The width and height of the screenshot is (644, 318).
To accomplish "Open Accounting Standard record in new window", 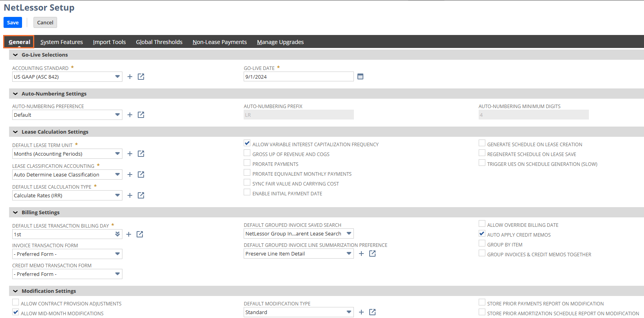I will coord(141,77).
